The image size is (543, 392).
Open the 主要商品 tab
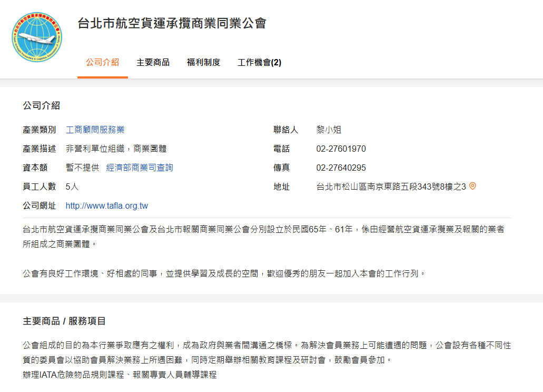coord(153,62)
